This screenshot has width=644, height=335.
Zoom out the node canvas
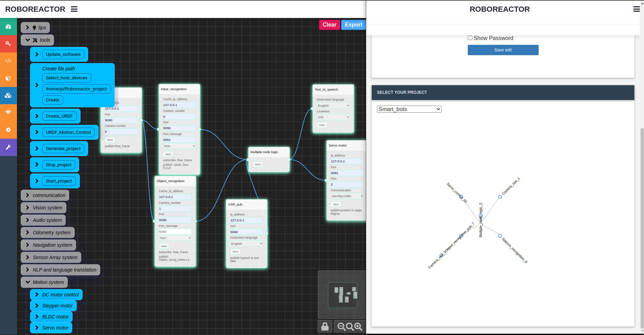341,326
